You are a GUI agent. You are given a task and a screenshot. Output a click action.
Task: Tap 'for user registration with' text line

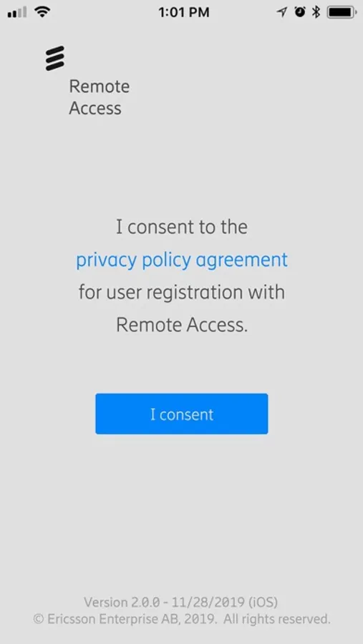(x=182, y=293)
